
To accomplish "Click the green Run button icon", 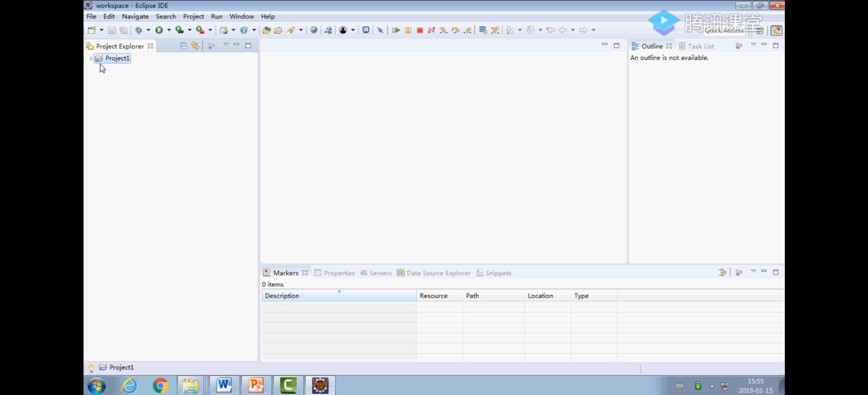I will (159, 30).
